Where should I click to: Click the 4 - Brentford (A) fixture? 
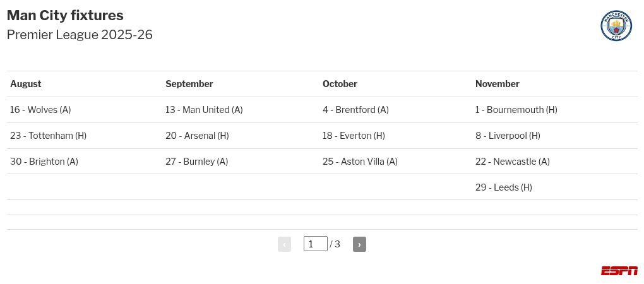pyautogui.click(x=355, y=110)
